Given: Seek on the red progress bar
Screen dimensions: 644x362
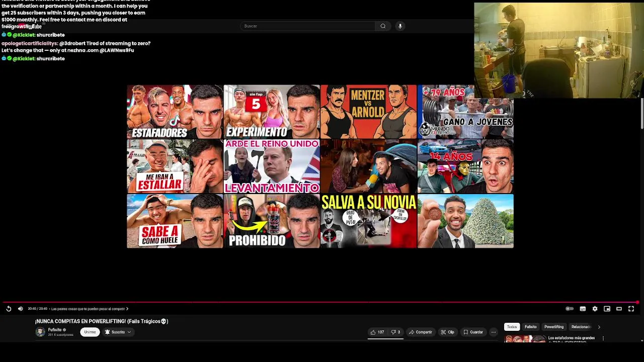Looking at the screenshot, I should point(319,302).
